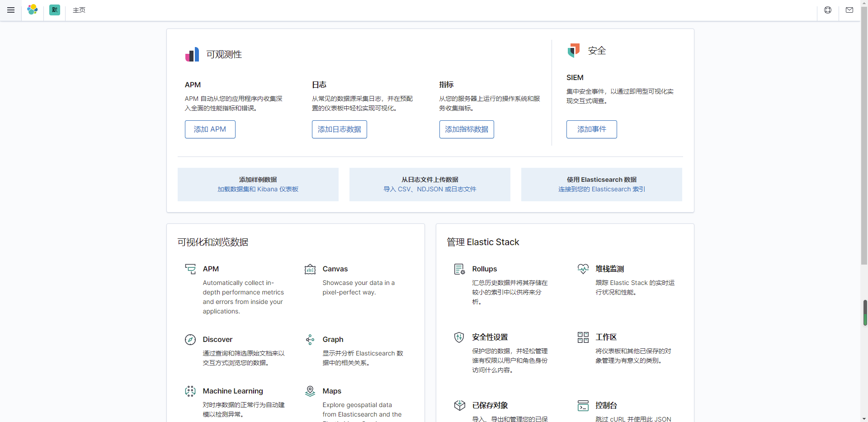The height and width of the screenshot is (422, 868).
Task: Click the Elastic logo icon
Action: pos(33,10)
